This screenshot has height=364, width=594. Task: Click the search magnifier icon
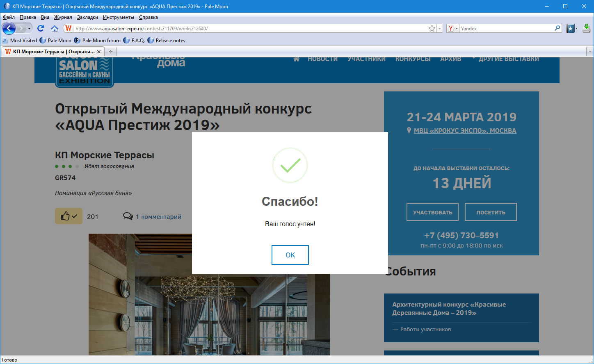(557, 28)
